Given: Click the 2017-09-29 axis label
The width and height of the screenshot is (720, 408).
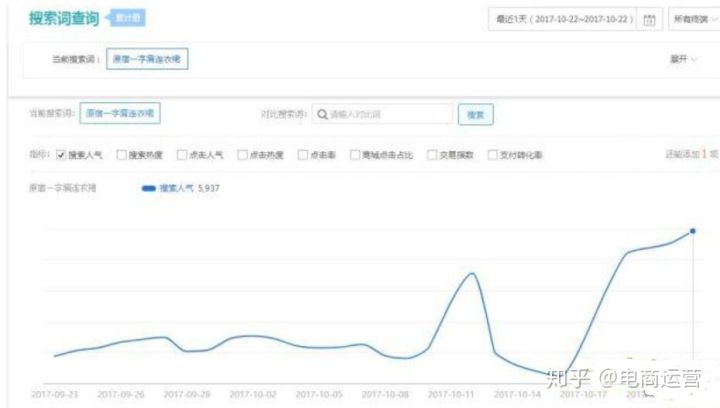Looking at the screenshot, I should pyautogui.click(x=187, y=394).
